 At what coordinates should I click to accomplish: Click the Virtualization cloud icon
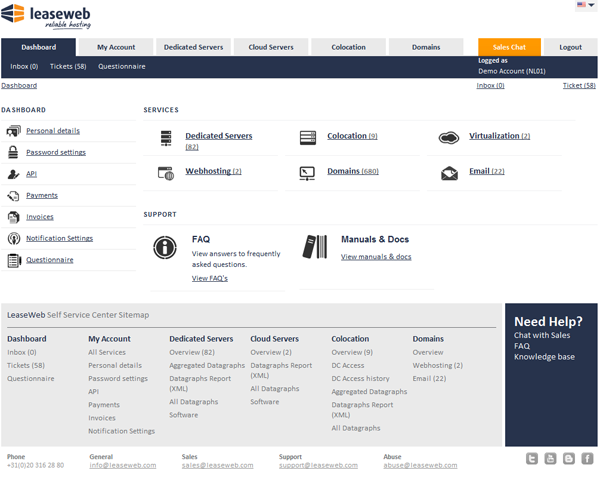pos(449,137)
